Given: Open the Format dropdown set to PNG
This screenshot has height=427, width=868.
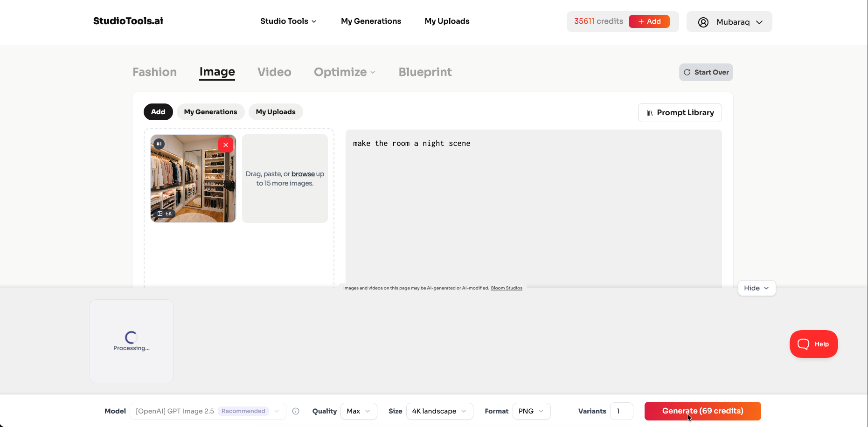Looking at the screenshot, I should (531, 411).
